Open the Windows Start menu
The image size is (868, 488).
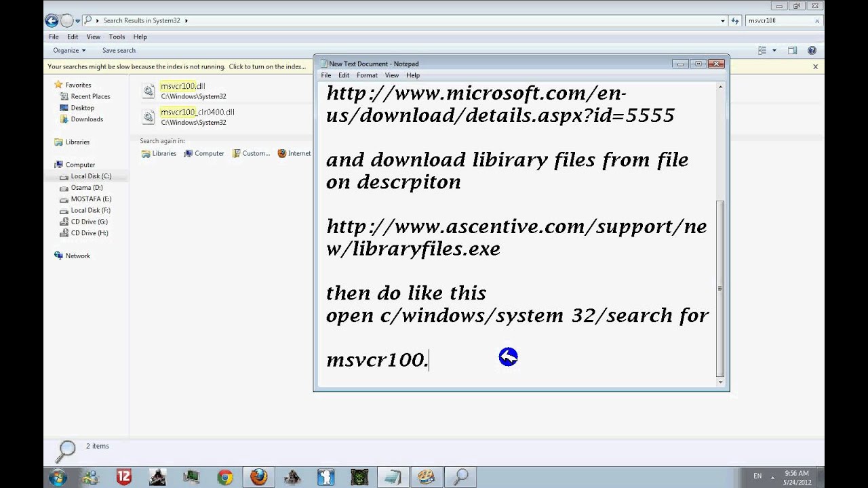pos(58,477)
